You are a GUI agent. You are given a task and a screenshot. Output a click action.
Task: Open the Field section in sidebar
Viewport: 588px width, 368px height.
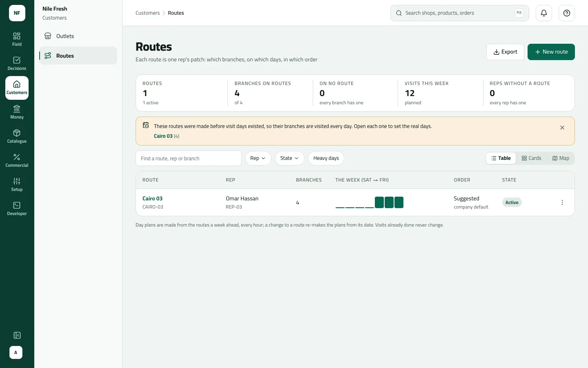click(17, 40)
